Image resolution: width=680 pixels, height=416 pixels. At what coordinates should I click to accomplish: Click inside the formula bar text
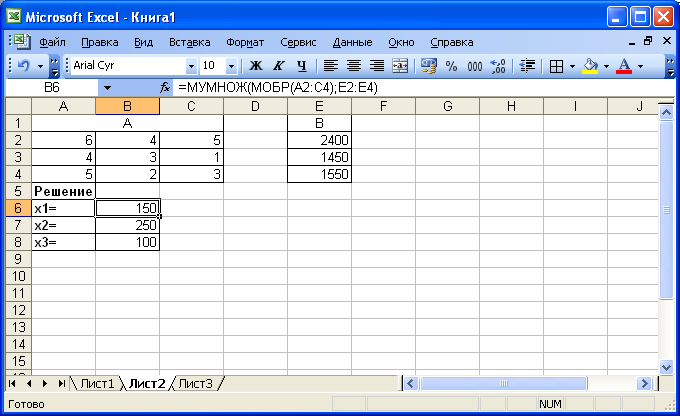pyautogui.click(x=278, y=88)
